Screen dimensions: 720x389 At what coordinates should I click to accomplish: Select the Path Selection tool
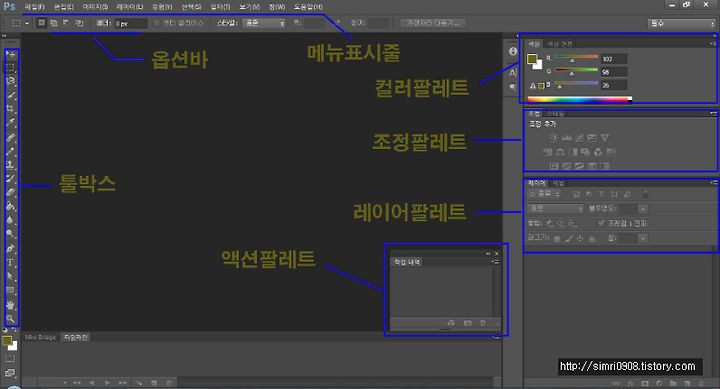(x=11, y=276)
